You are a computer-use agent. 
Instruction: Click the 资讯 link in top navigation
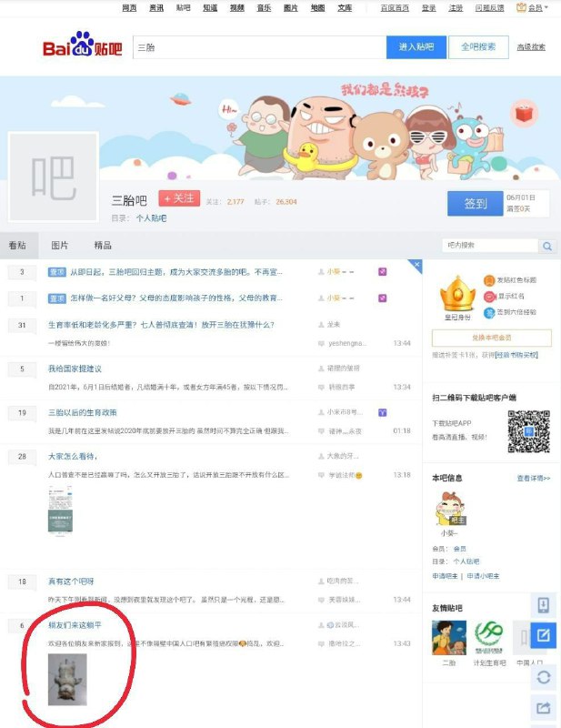[156, 7]
